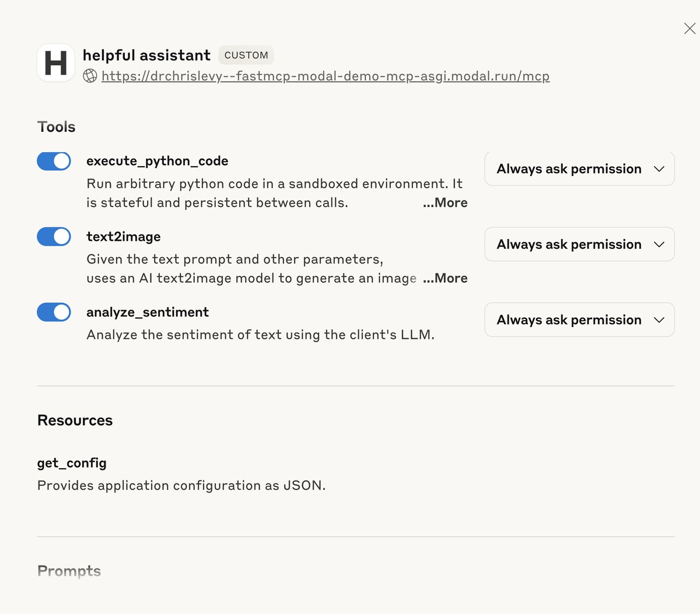Click the globe icon beside the server URL

click(x=90, y=76)
